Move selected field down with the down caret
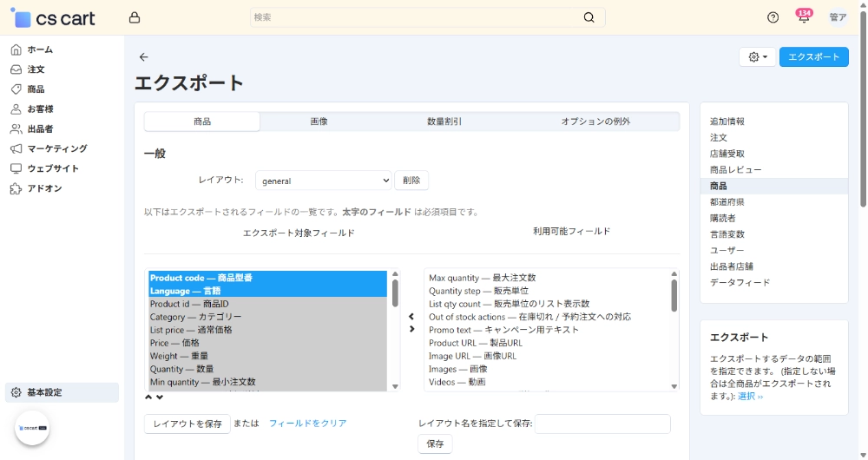This screenshot has width=868, height=460. 160,397
